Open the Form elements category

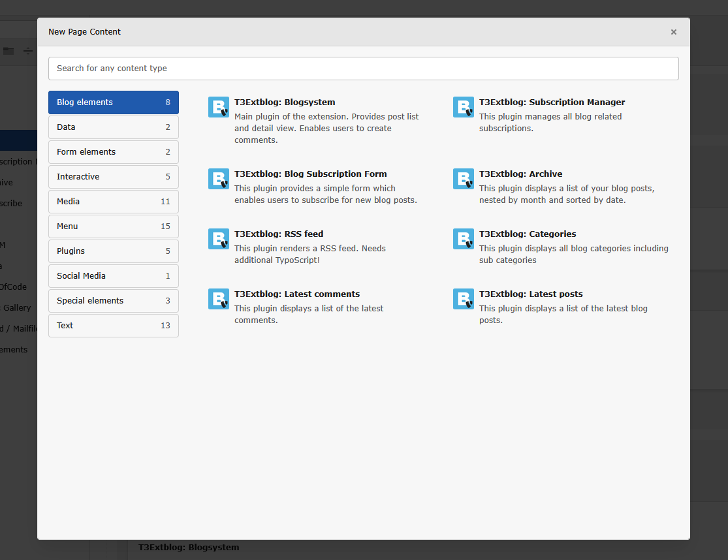click(113, 152)
